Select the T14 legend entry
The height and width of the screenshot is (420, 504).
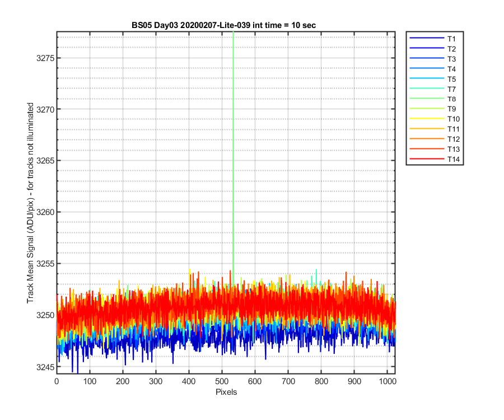[x=435, y=159]
